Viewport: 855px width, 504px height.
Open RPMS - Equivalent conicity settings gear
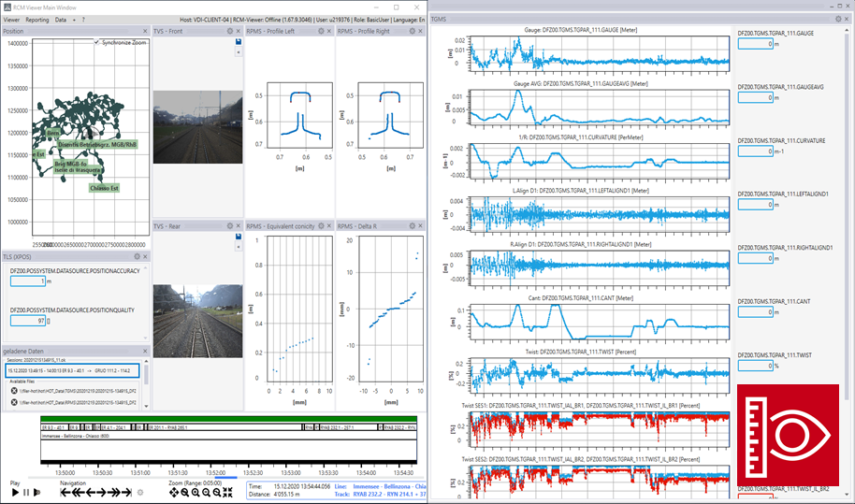321,225
